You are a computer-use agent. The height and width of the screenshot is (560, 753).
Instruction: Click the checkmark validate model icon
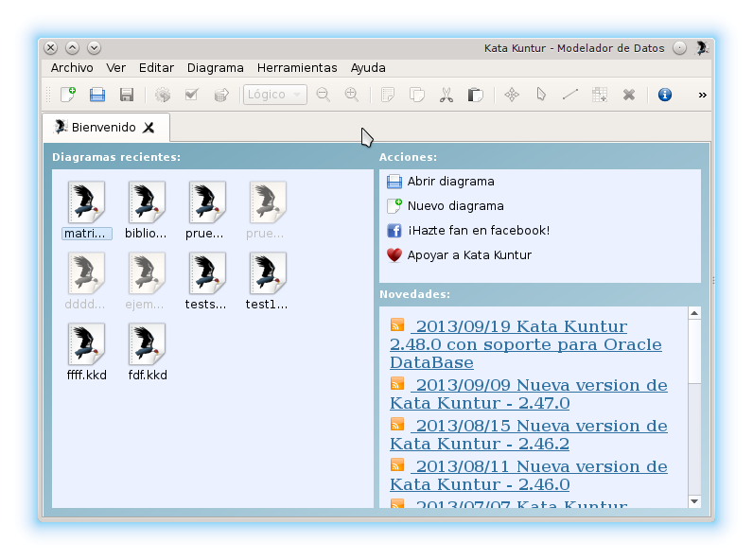[192, 95]
